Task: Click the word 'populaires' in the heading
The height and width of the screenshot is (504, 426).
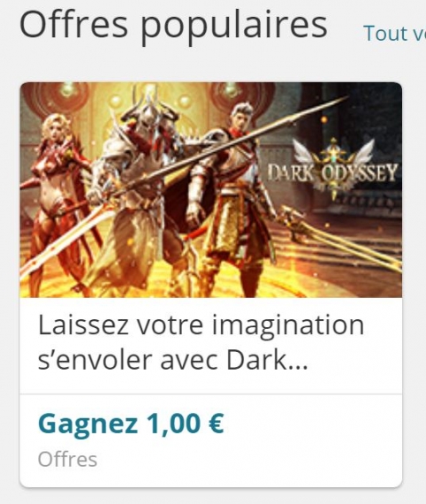Action: (234, 26)
